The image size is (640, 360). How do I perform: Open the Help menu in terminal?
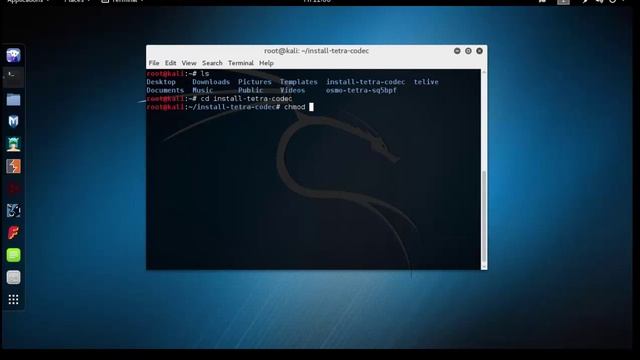pos(266,63)
